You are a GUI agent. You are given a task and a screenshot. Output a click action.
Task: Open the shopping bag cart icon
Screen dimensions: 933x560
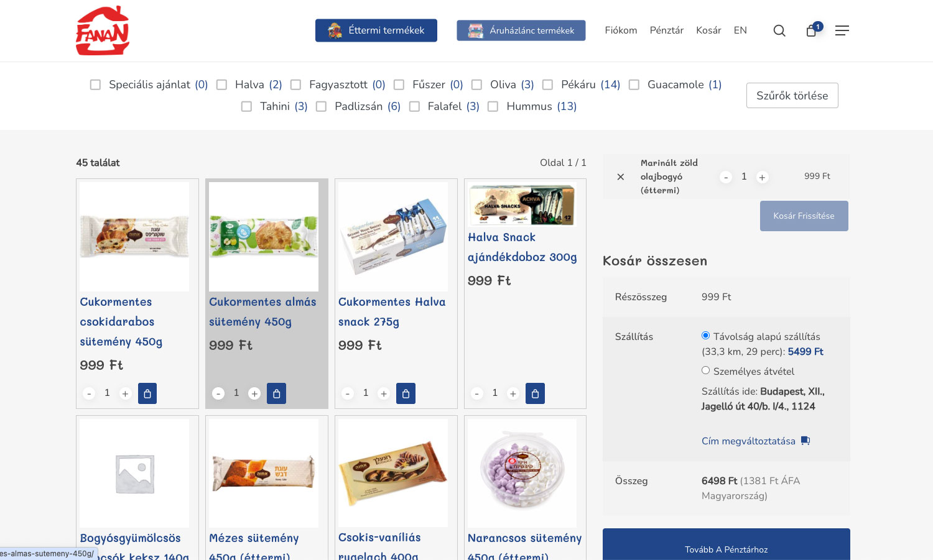coord(812,30)
